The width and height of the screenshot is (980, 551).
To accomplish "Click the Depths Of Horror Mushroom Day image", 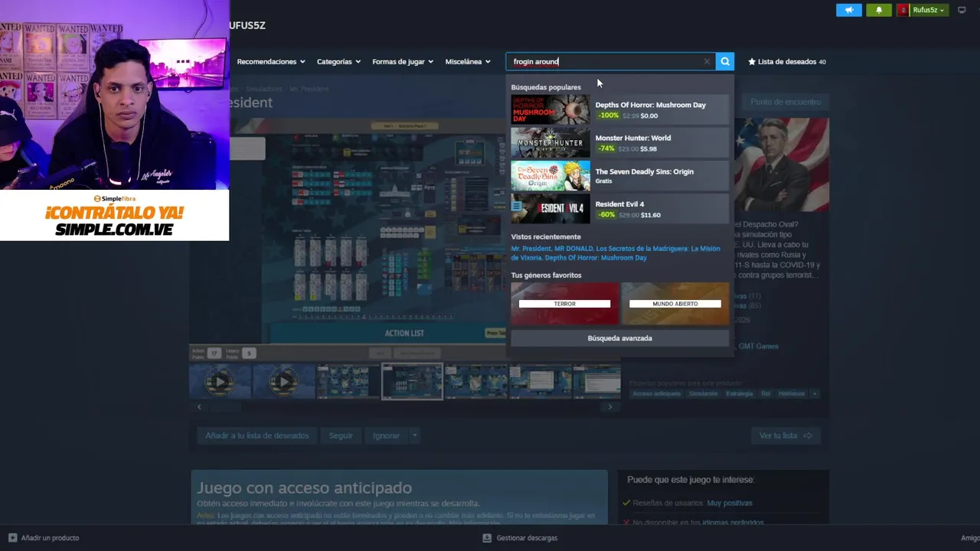I will click(550, 109).
